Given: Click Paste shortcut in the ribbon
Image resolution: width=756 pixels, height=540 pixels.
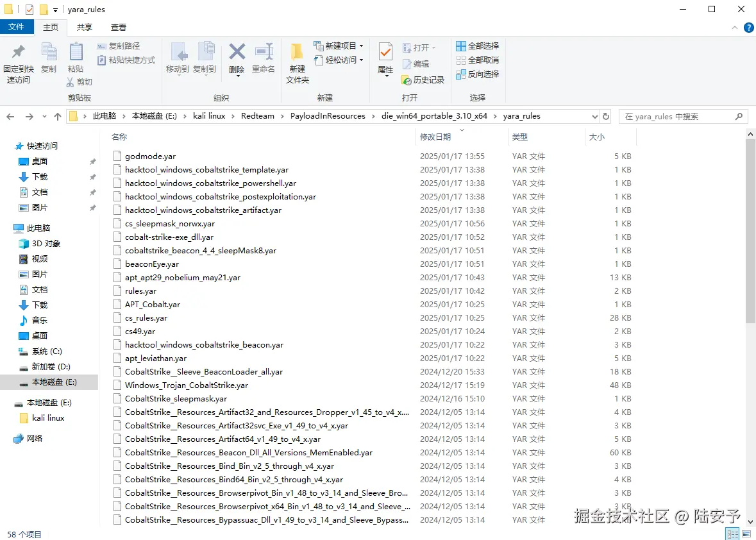Looking at the screenshot, I should point(126,60).
